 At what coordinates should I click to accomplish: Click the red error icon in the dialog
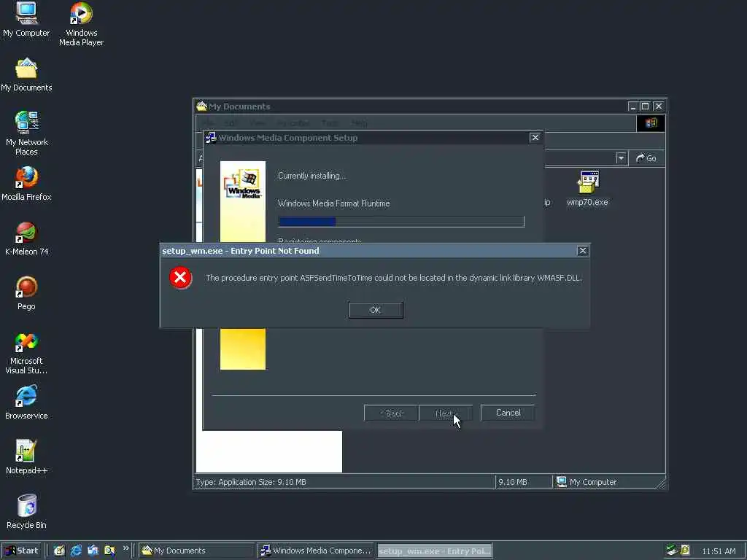[x=181, y=278]
